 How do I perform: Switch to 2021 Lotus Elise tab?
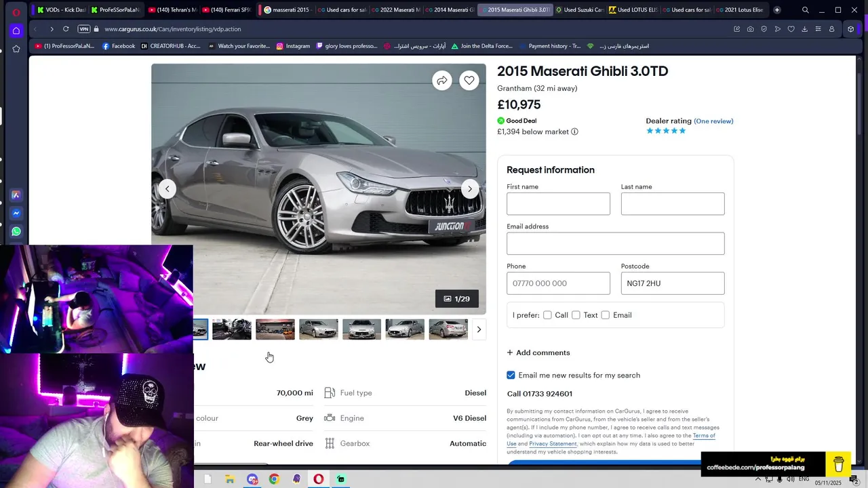coord(740,10)
